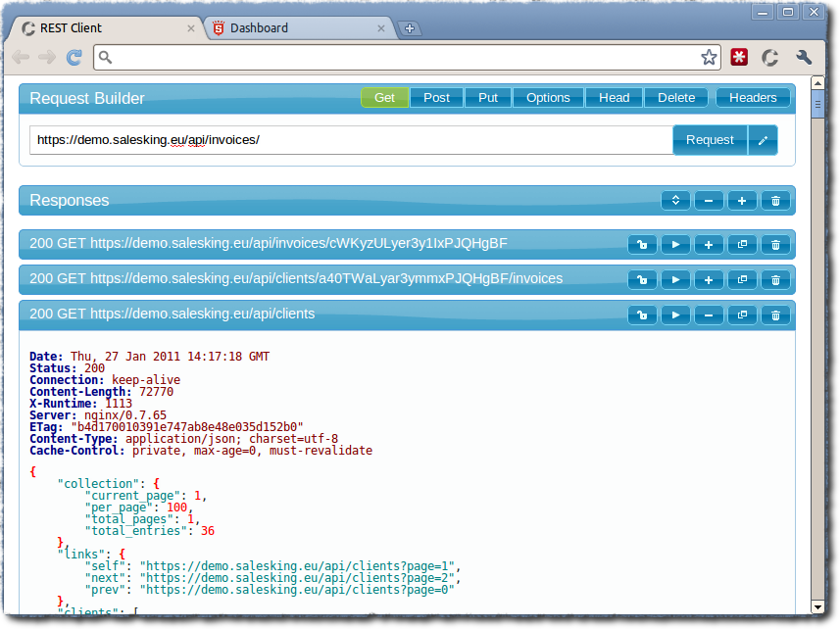The image size is (840, 629).
Task: Bookmark page with the star icon
Action: pyautogui.click(x=709, y=57)
